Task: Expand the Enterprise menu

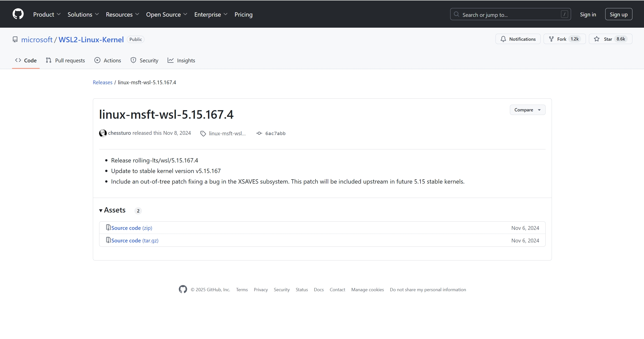Action: click(x=211, y=15)
